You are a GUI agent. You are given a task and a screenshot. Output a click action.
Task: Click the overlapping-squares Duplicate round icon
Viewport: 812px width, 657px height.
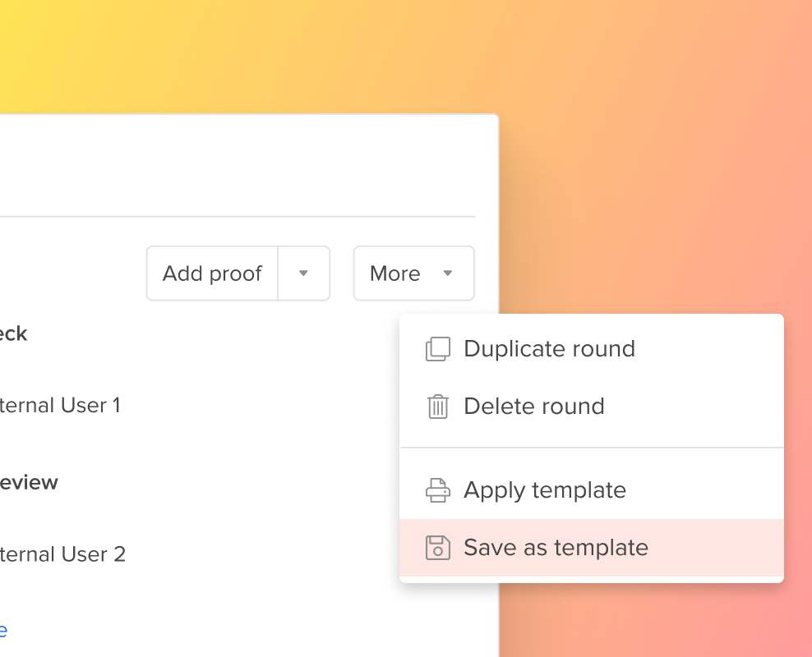[x=437, y=349]
